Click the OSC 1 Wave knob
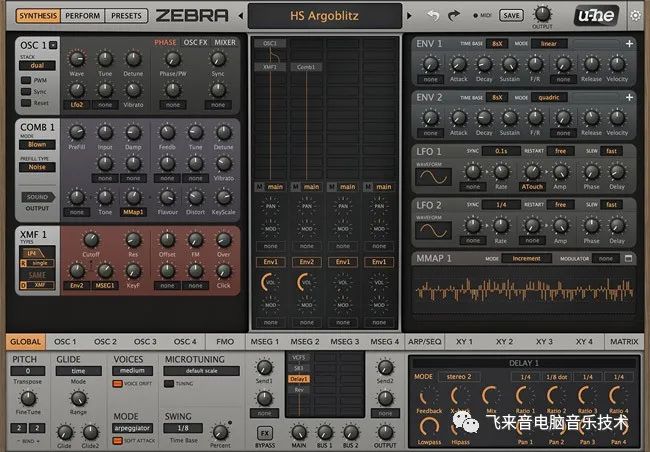This screenshot has width=650, height=452. point(77,59)
